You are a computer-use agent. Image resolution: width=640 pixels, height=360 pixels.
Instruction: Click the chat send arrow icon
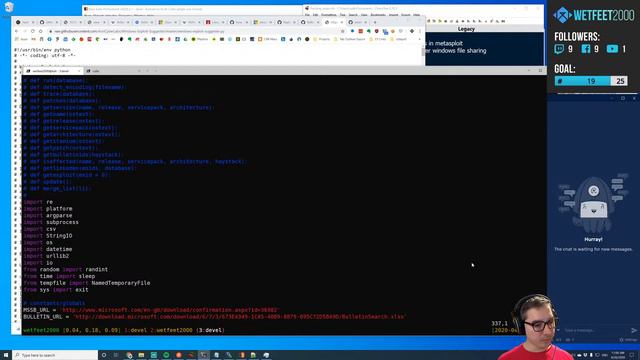(x=633, y=330)
